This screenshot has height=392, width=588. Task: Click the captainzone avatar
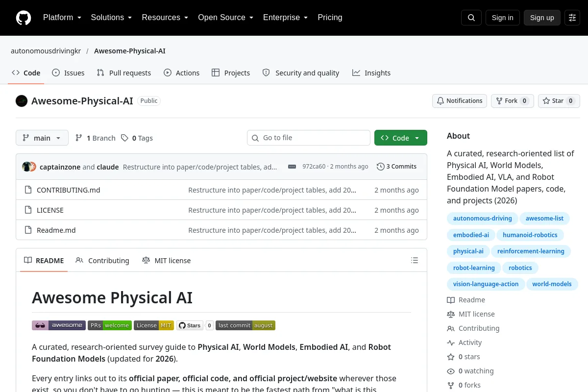click(26, 167)
